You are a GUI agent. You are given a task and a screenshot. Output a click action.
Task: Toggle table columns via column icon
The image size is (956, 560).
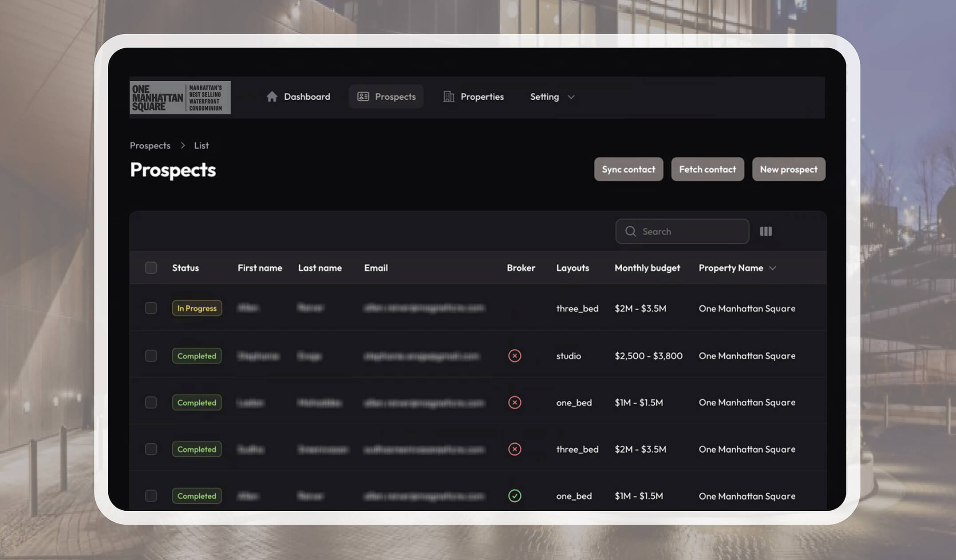[x=766, y=231]
